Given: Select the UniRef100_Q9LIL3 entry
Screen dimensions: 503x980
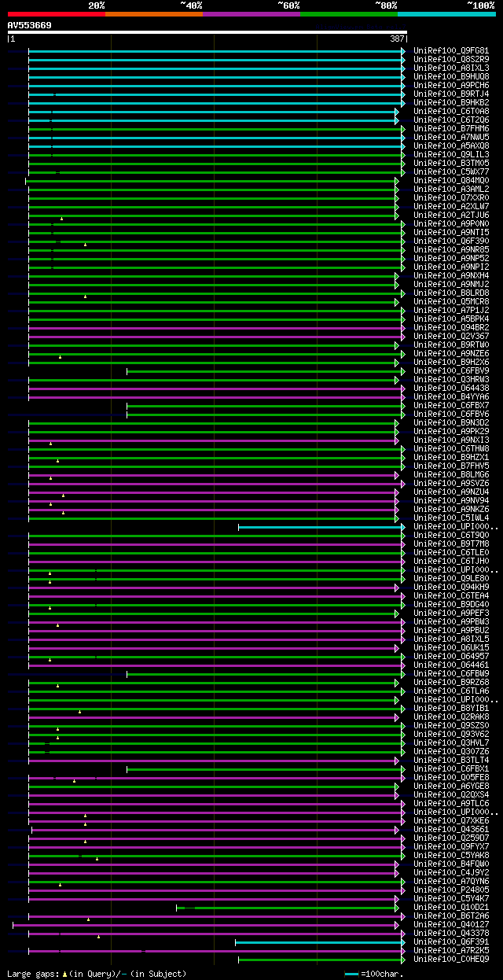Looking at the screenshot, I should pos(452,155).
